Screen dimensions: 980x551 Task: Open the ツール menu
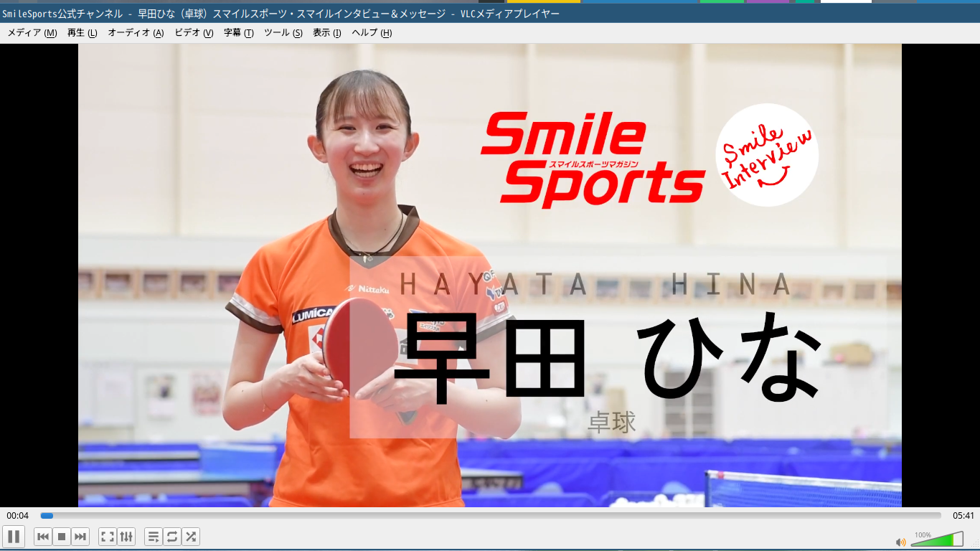coord(283,33)
